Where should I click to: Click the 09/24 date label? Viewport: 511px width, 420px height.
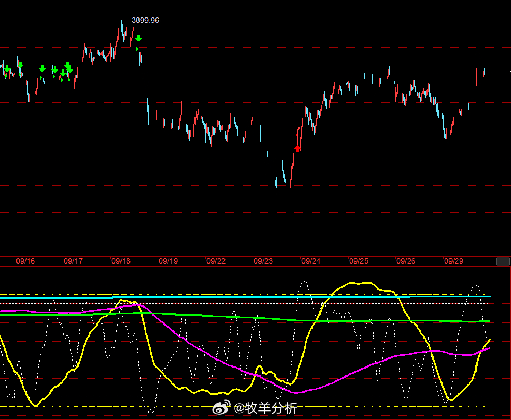coord(311,261)
